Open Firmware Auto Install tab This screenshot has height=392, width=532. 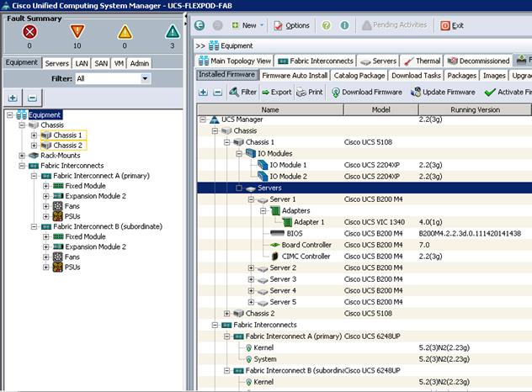pyautogui.click(x=295, y=76)
